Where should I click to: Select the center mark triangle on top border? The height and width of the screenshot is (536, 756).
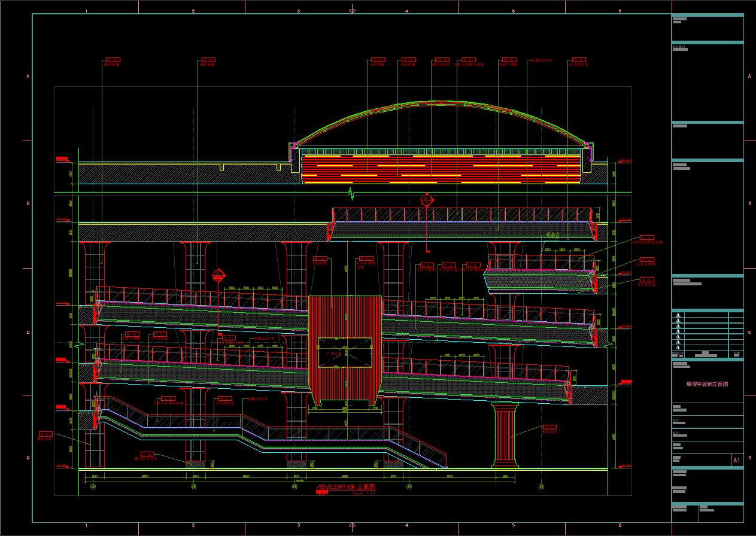[x=352, y=11]
